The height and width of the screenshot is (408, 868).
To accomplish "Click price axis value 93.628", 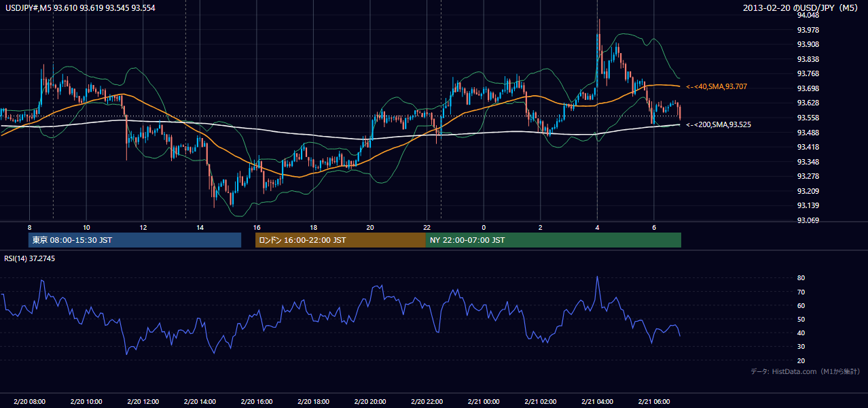I will point(808,103).
